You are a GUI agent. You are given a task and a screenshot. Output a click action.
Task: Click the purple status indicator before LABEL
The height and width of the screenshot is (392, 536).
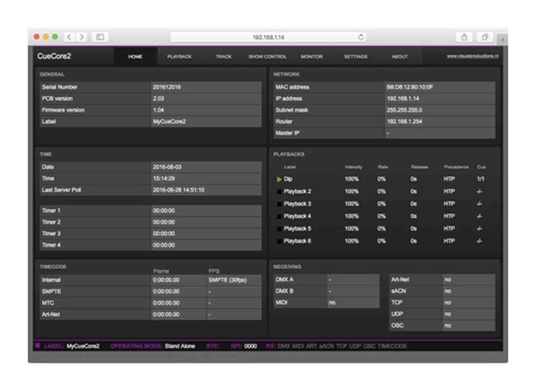pyautogui.click(x=38, y=346)
